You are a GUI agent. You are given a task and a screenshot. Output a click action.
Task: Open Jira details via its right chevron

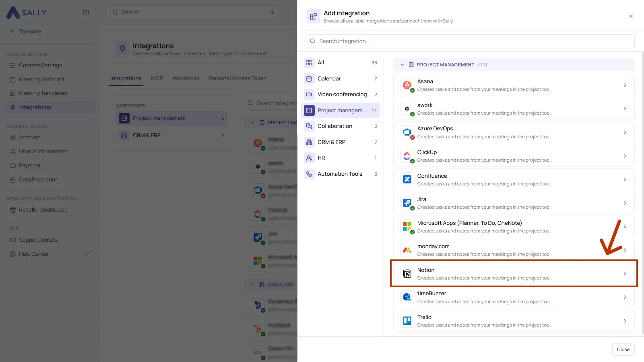pos(625,203)
